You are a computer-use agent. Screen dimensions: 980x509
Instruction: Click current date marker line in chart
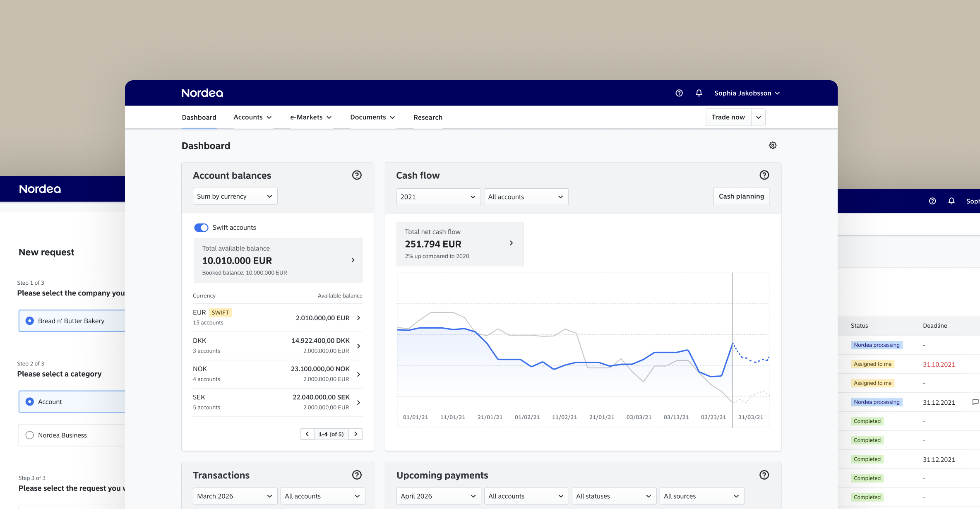tap(732, 350)
